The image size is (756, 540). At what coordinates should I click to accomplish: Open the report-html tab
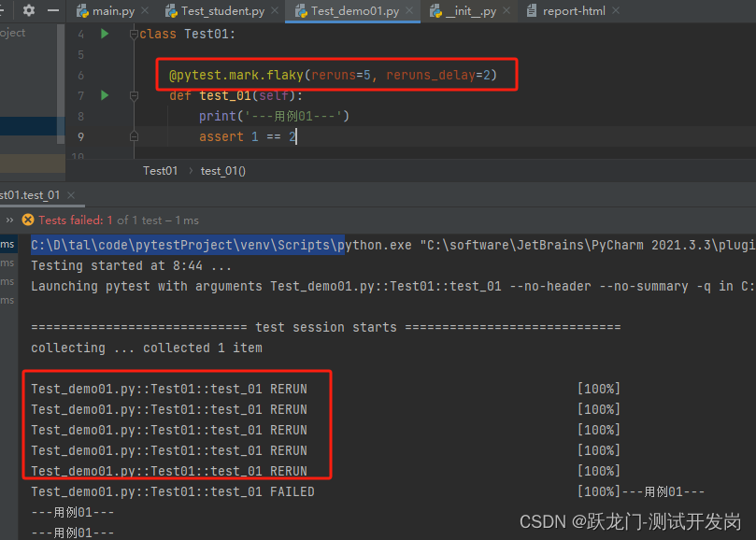click(574, 11)
